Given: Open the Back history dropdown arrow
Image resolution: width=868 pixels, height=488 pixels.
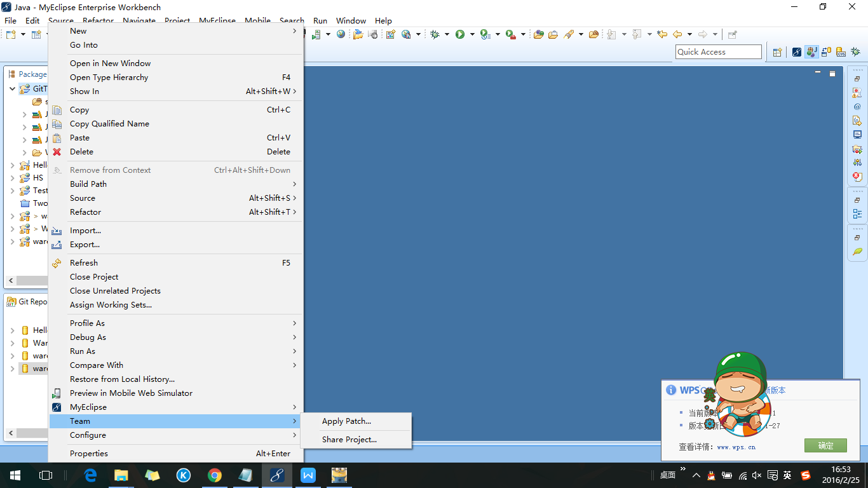Looking at the screenshot, I should point(689,34).
